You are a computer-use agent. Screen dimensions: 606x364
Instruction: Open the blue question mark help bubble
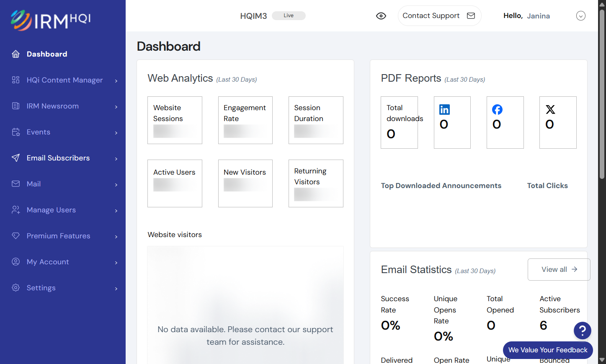(x=583, y=331)
